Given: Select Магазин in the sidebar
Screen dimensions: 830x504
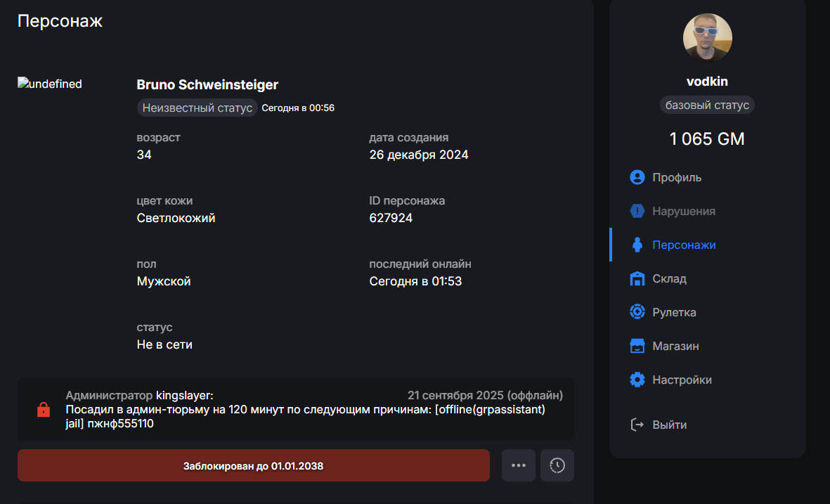Looking at the screenshot, I should pos(675,346).
